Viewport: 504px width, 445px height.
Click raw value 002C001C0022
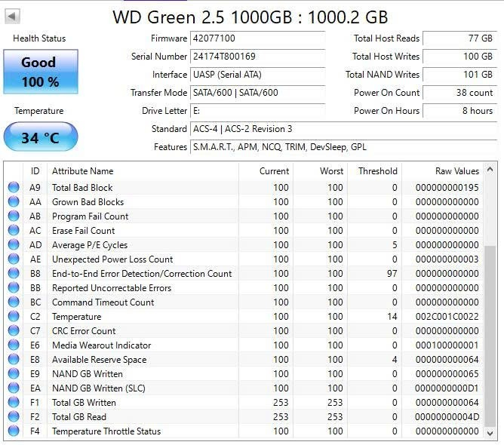[x=447, y=317]
